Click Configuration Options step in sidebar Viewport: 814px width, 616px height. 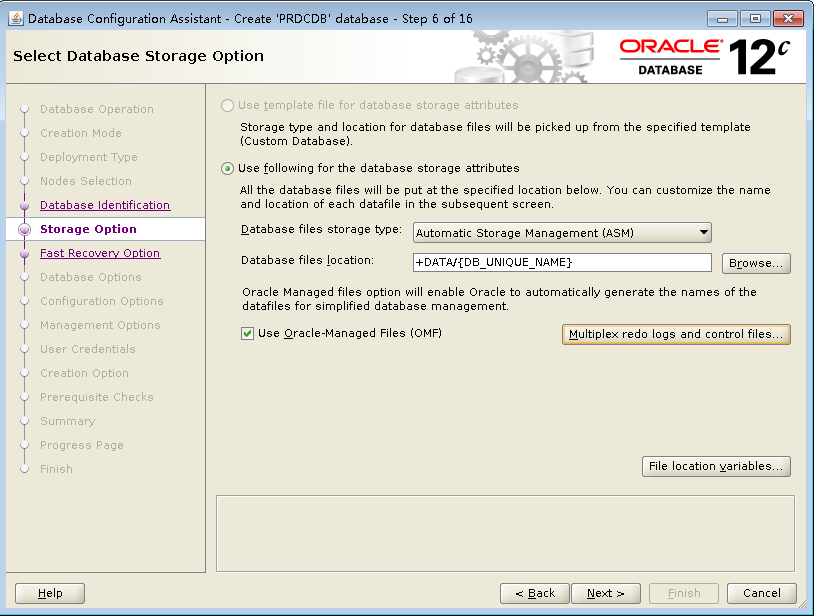tap(102, 301)
